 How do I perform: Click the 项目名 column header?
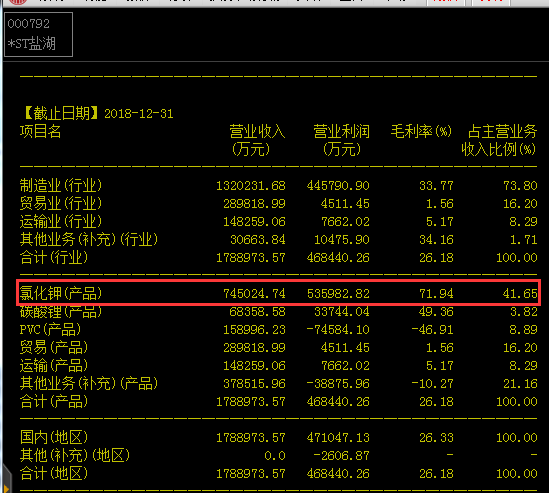pyautogui.click(x=41, y=131)
